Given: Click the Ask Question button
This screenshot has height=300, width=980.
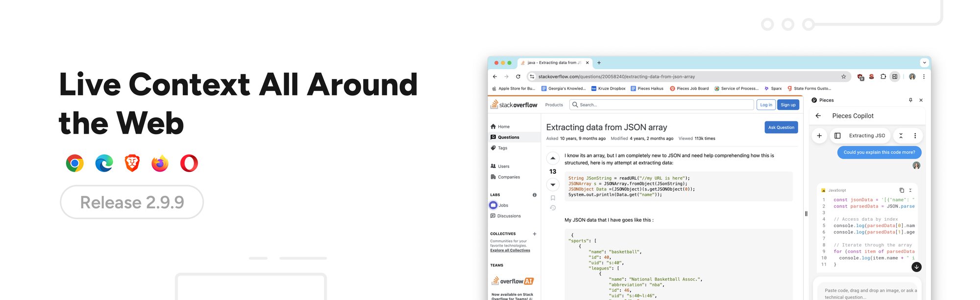Looking at the screenshot, I should tap(781, 127).
